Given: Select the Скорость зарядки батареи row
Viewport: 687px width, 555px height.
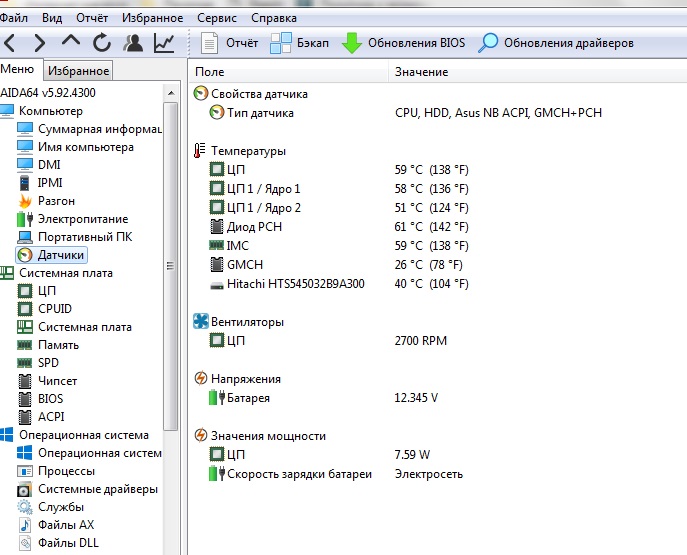Looking at the screenshot, I should (336, 474).
